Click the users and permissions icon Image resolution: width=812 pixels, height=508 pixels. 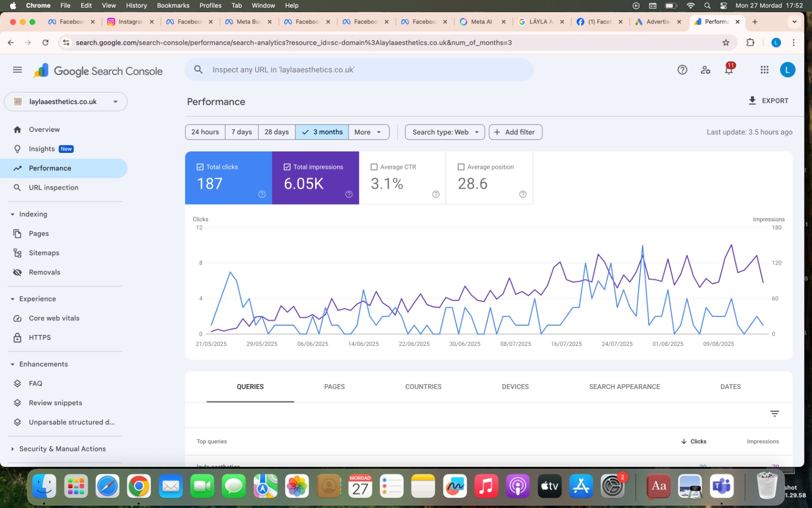coord(705,70)
